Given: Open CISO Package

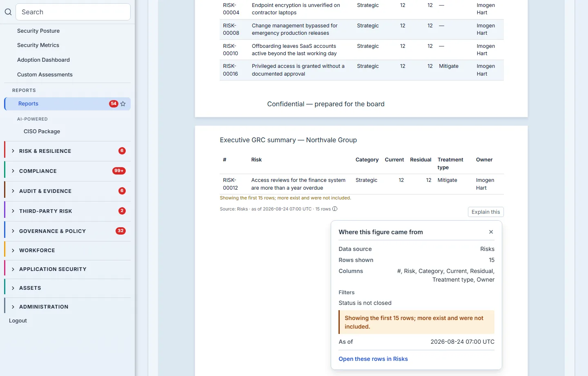Looking at the screenshot, I should [42, 131].
